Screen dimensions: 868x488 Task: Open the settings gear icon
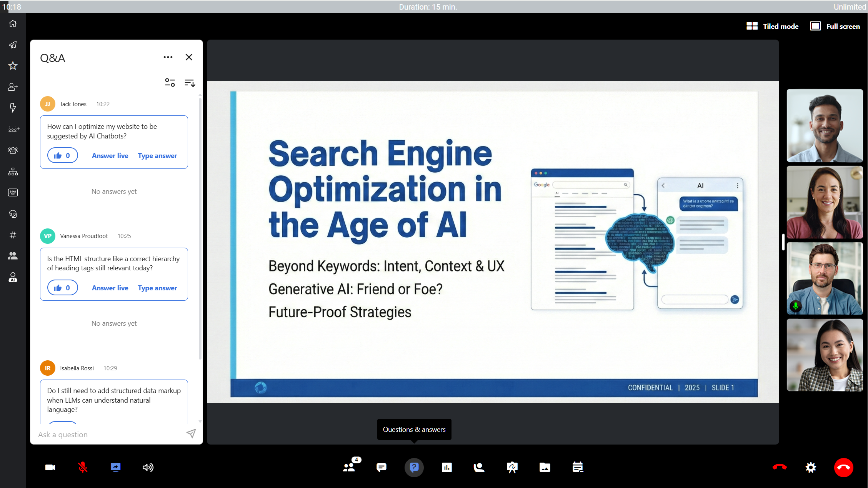[811, 467]
